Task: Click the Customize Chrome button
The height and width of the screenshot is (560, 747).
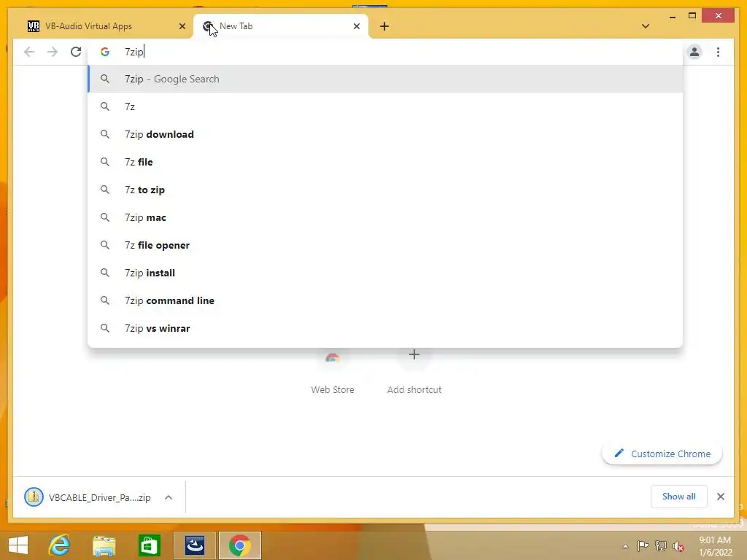Action: (x=662, y=454)
